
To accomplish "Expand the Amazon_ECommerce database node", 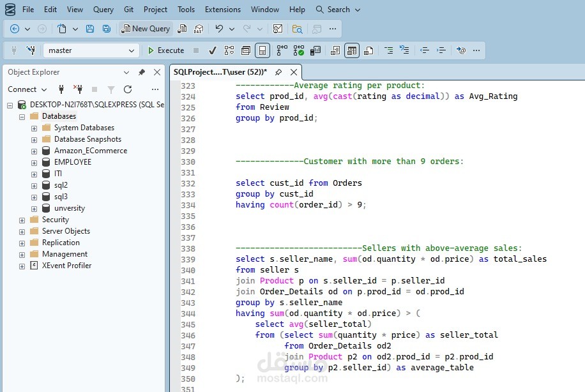I will [34, 151].
